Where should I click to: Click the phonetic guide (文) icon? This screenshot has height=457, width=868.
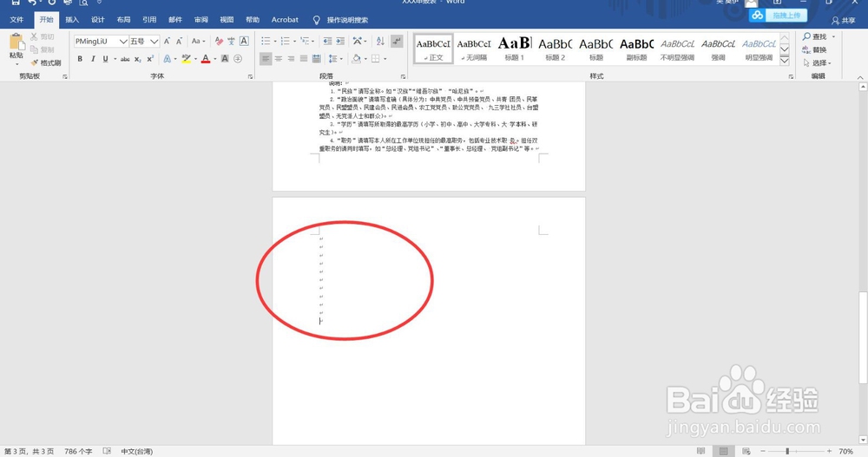pos(232,42)
